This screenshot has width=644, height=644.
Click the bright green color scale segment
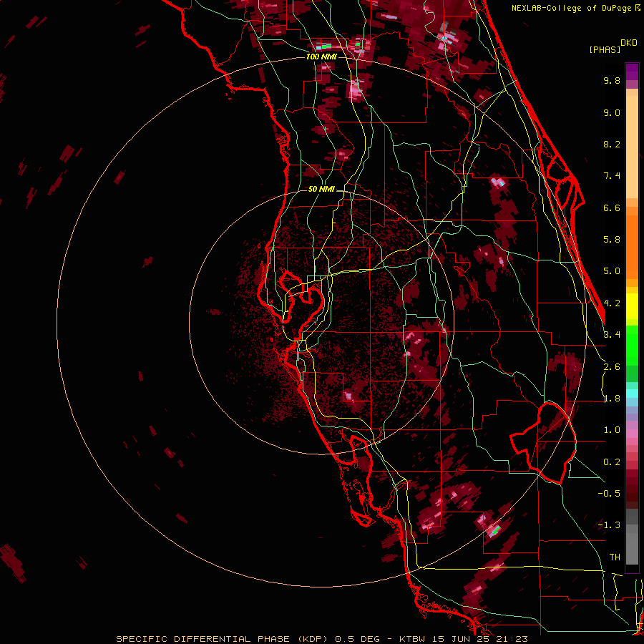click(x=632, y=346)
